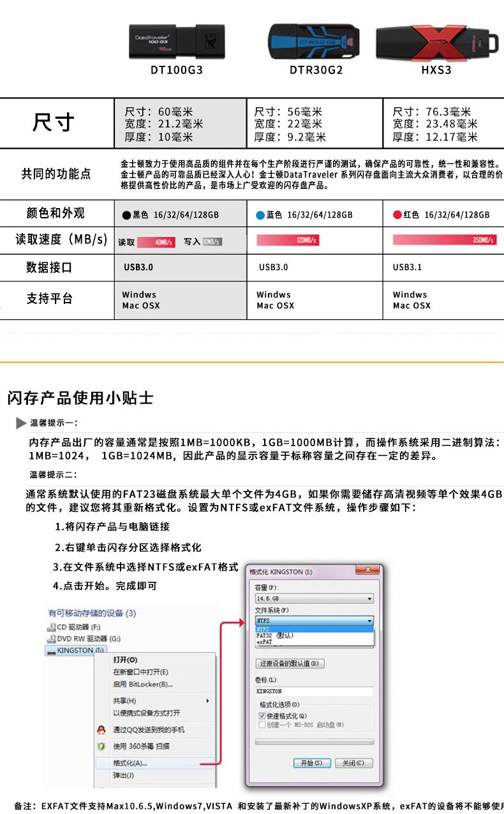Image resolution: width=504 pixels, height=814 pixels.
Task: Click the CD drive (F:) icon
Action: click(x=52, y=627)
